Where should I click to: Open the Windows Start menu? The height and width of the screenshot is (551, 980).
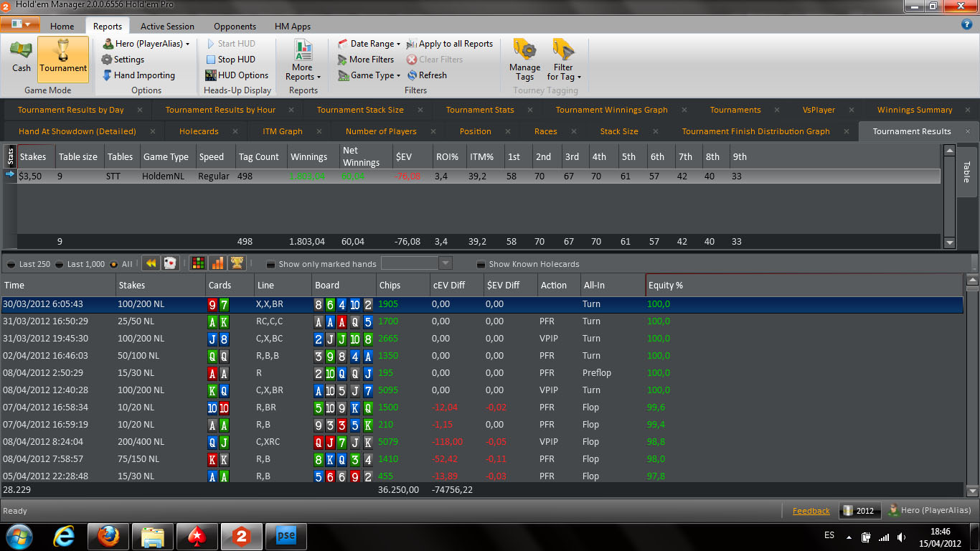(19, 536)
